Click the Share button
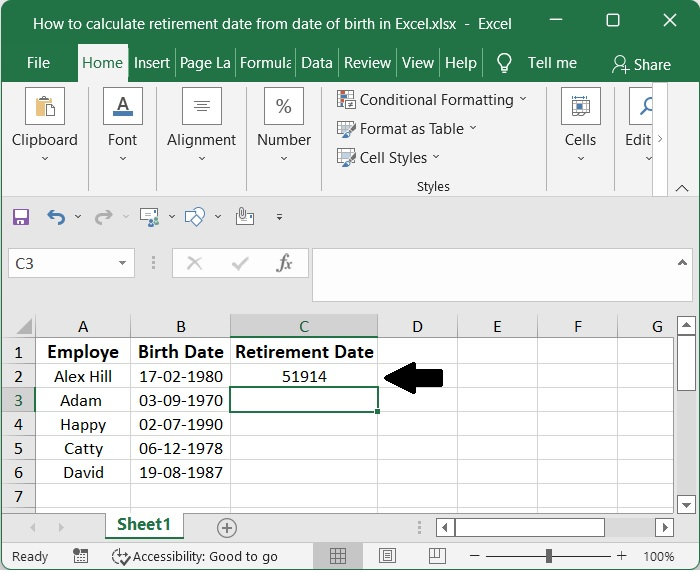This screenshot has height=572, width=700. [x=641, y=64]
